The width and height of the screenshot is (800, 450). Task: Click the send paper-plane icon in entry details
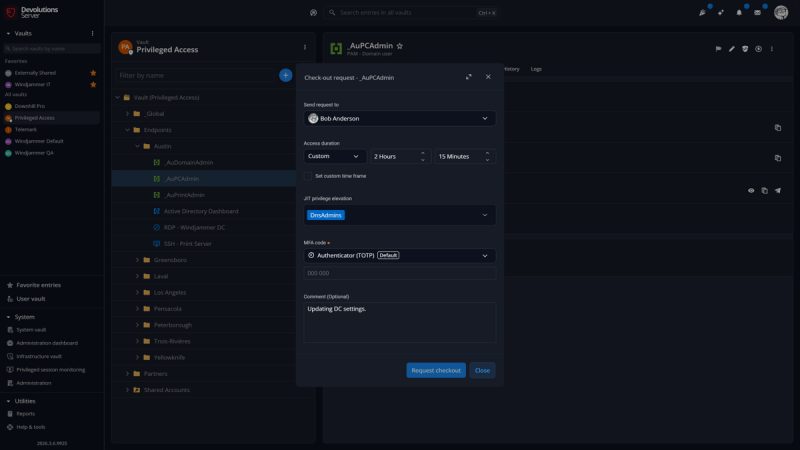[778, 191]
